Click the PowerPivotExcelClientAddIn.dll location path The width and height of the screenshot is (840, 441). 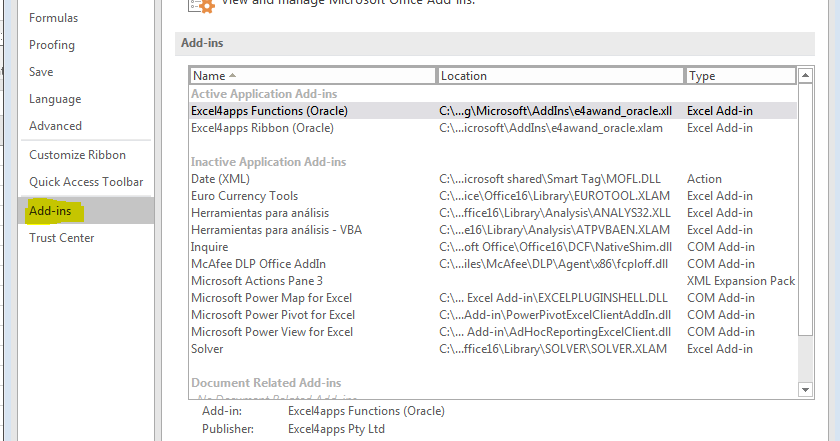[x=555, y=315]
